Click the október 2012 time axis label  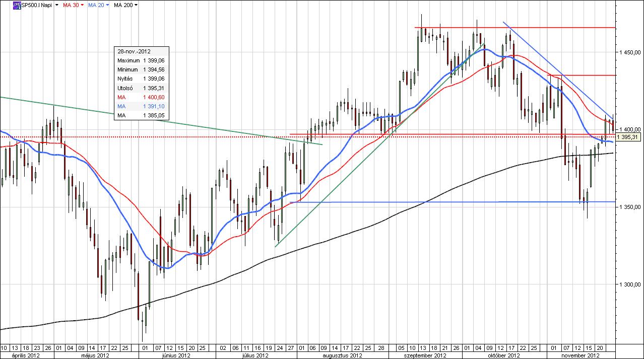point(505,355)
